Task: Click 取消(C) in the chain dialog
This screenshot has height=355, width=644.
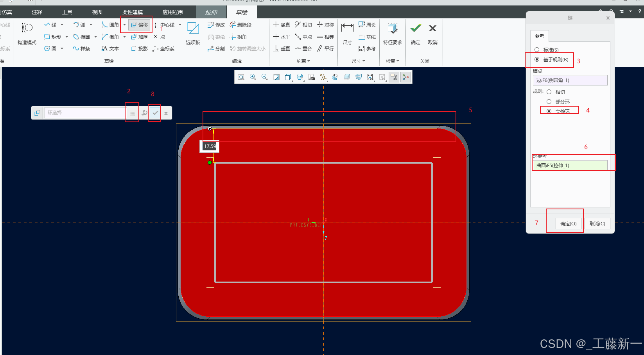Action: 597,223
